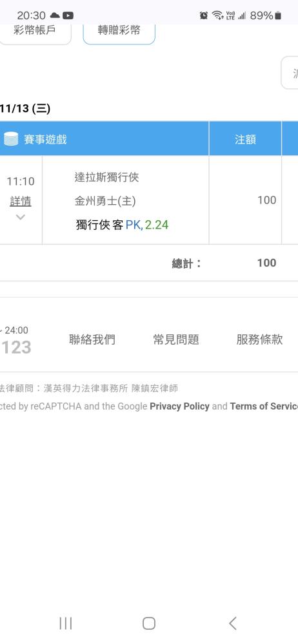Open the 聯絡我們 link

pyautogui.click(x=92, y=339)
